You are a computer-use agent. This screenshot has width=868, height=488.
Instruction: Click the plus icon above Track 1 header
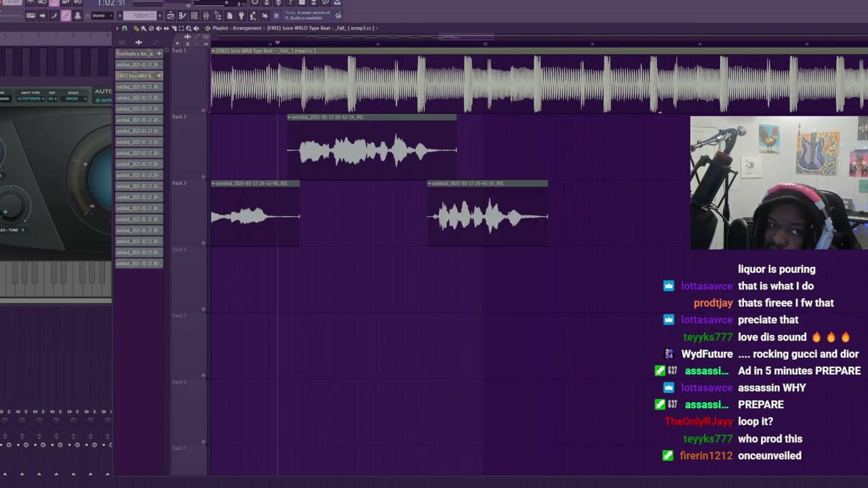177,43
